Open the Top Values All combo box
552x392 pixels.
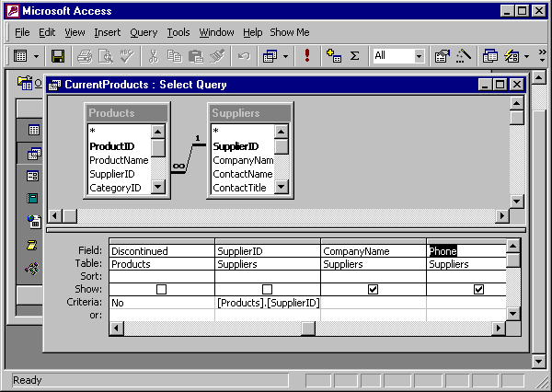point(398,55)
